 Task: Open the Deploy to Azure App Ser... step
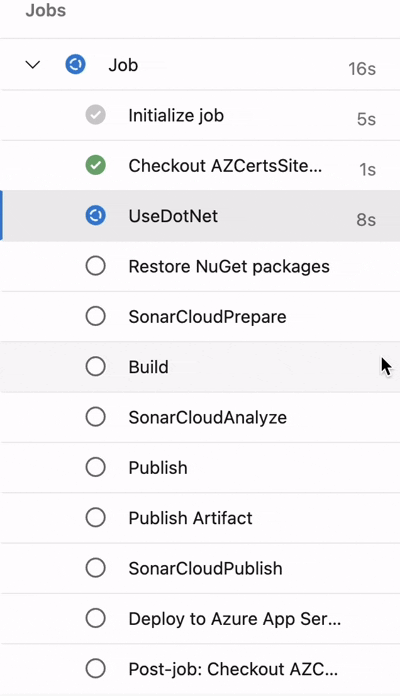[x=200, y=618]
